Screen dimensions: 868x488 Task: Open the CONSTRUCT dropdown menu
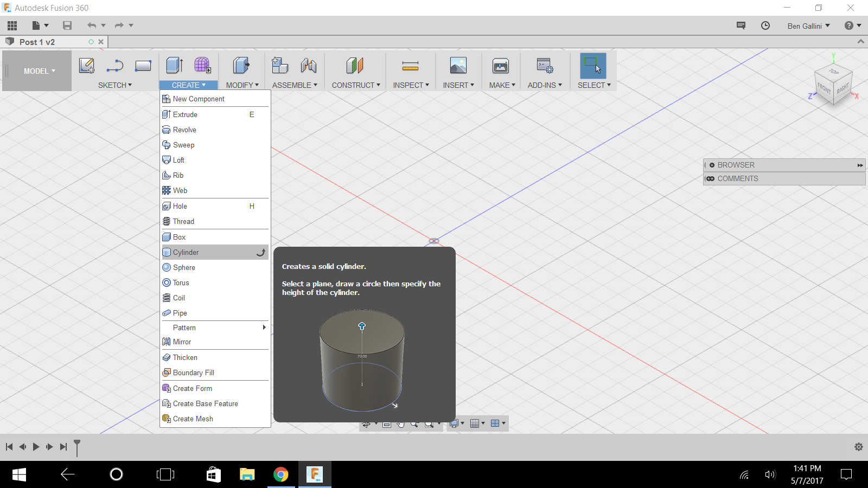(356, 85)
